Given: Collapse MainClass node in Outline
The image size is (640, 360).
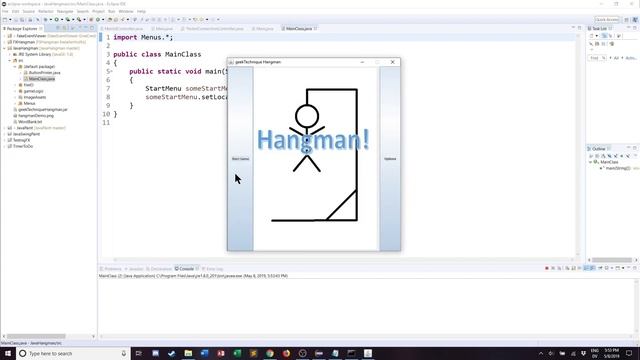Looking at the screenshot, I should [x=590, y=162].
